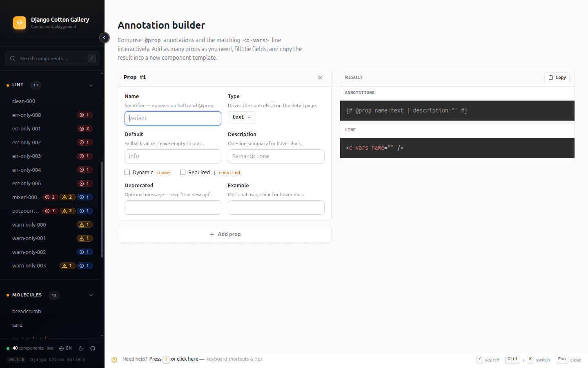Click the Esc key hint in the footer
Image resolution: width=588 pixels, height=368 pixels.
(x=562, y=359)
